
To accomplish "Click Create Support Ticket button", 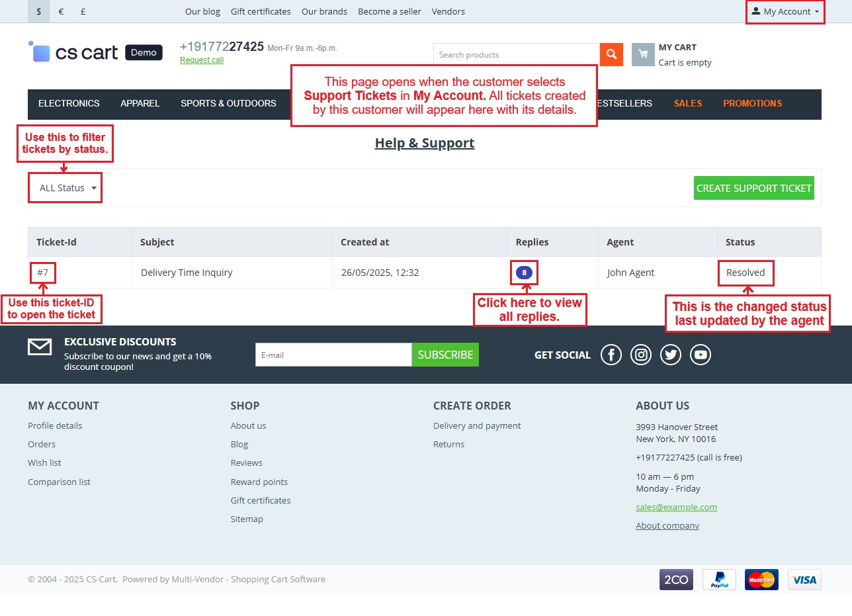I will pyautogui.click(x=753, y=188).
